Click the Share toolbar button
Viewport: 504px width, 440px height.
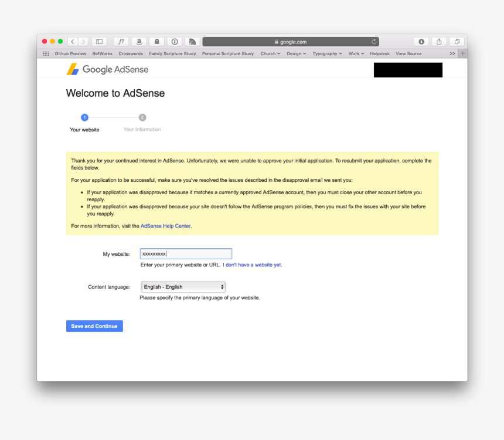click(x=439, y=42)
